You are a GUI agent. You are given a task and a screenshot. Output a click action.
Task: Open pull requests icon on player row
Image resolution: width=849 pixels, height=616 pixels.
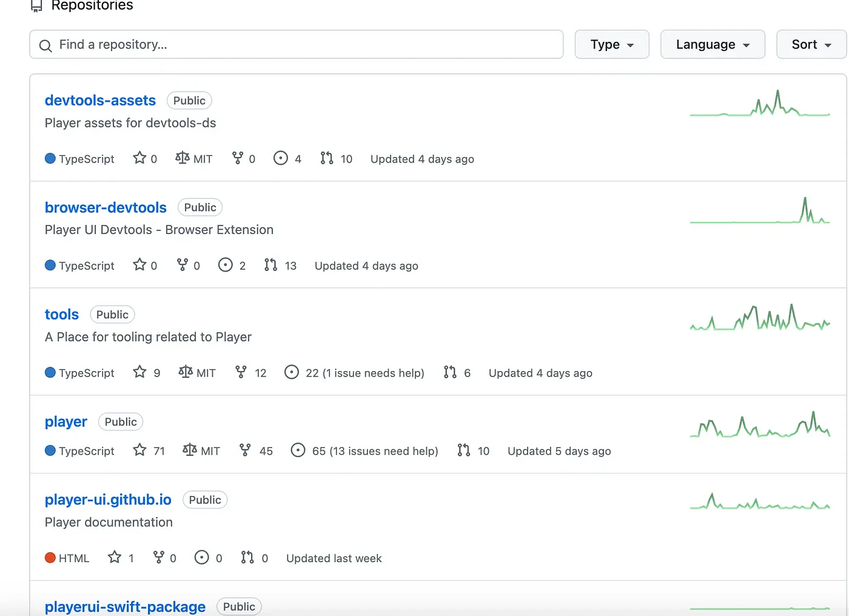pos(464,450)
